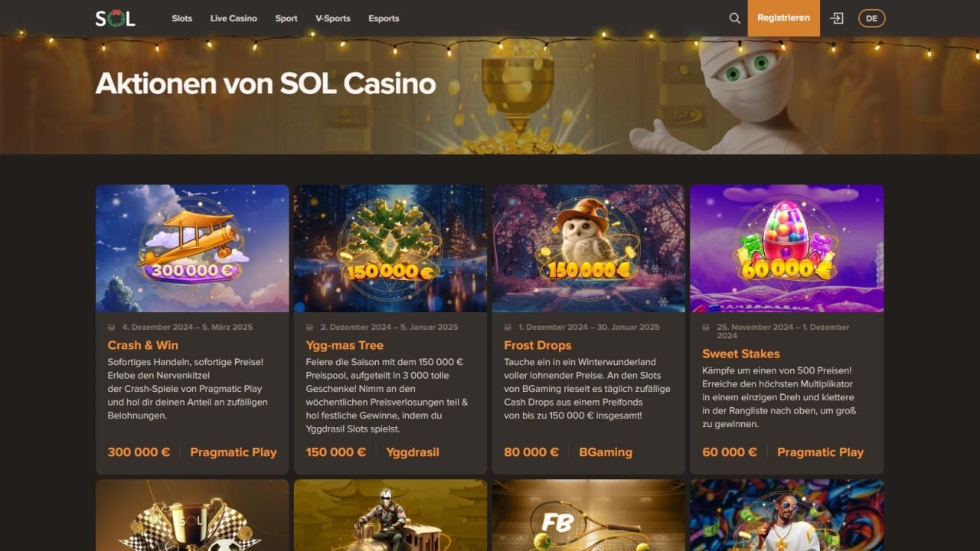Click the Crash & Win airplane thumbnail

(x=192, y=248)
